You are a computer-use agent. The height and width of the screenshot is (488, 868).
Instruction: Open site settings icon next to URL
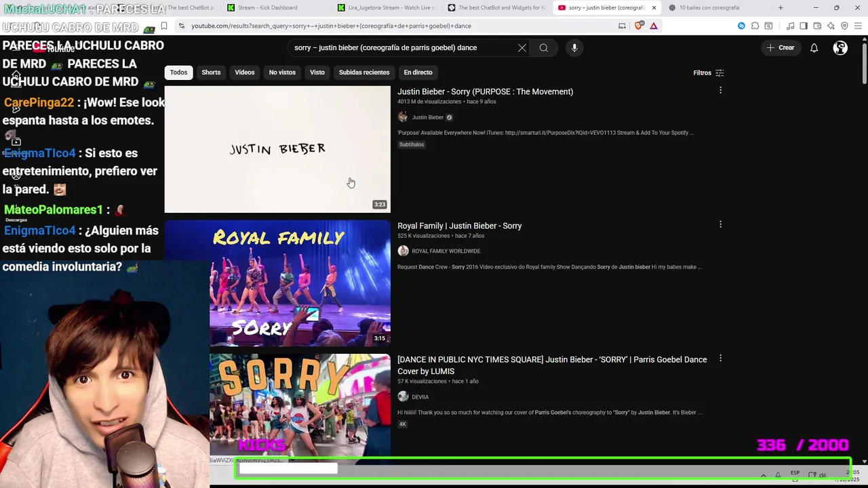pos(182,26)
